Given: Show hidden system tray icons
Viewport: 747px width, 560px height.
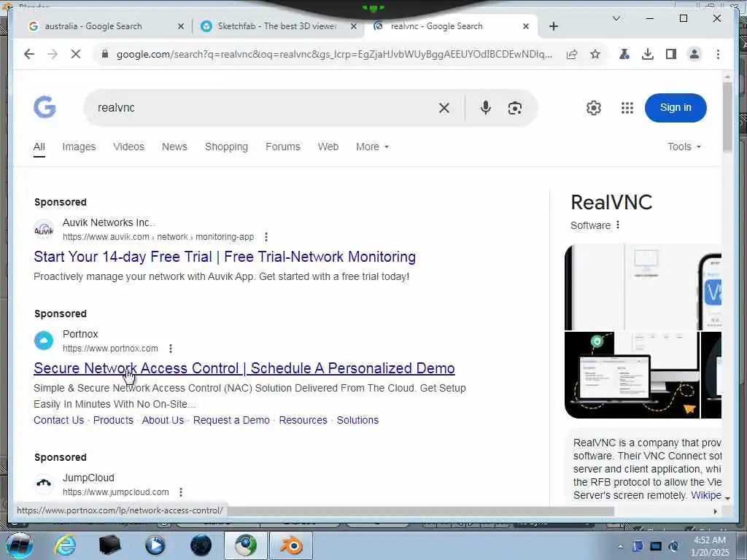Looking at the screenshot, I should [620, 546].
